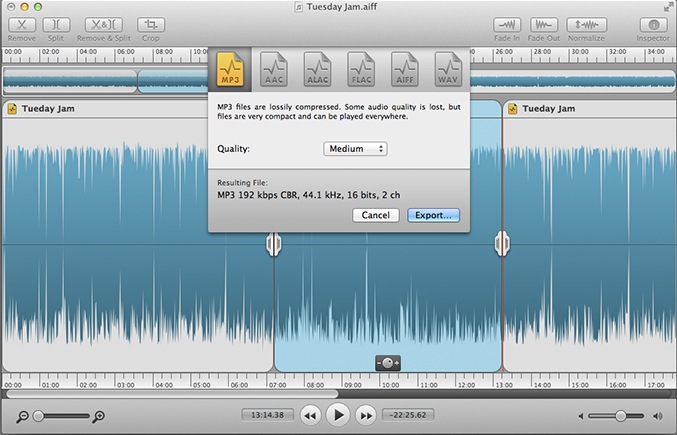
Task: Pick the WAV format icon
Action: [x=448, y=69]
